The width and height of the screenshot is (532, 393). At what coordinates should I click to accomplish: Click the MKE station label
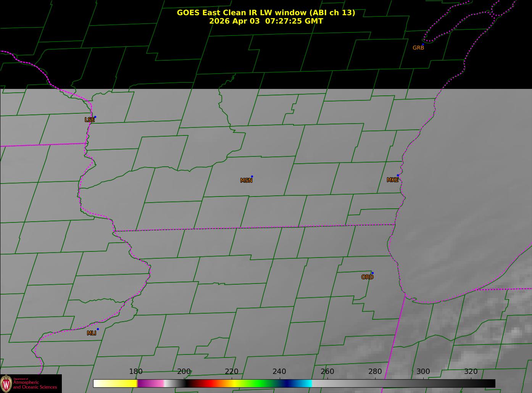tap(392, 180)
